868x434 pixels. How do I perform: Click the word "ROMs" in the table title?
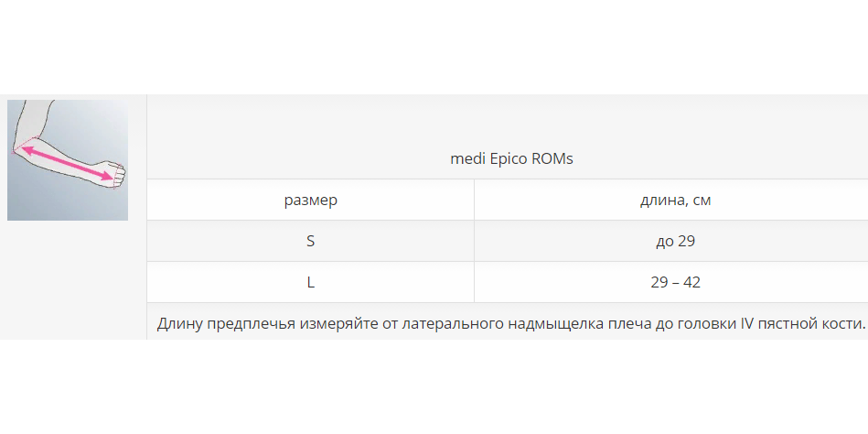point(552,158)
